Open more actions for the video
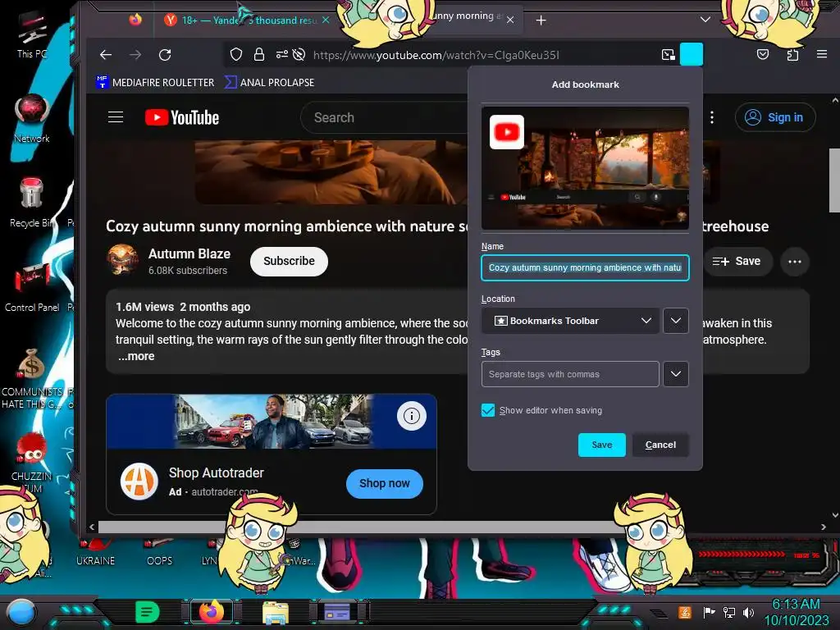Image resolution: width=840 pixels, height=630 pixels. (794, 262)
